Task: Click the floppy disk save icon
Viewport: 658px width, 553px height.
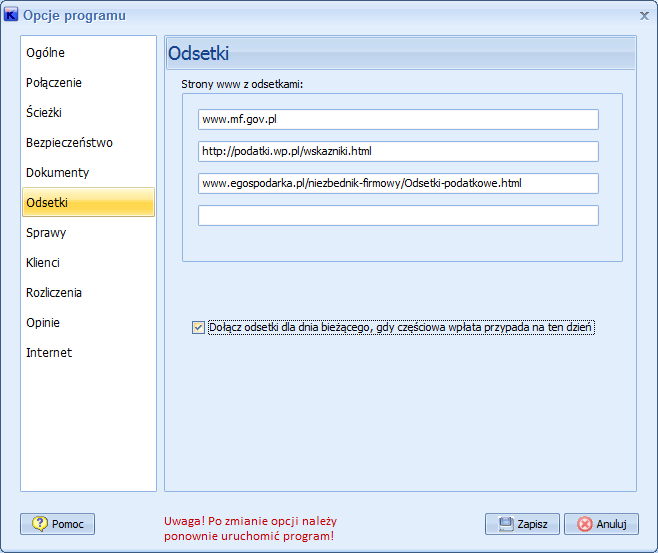Action: point(506,524)
